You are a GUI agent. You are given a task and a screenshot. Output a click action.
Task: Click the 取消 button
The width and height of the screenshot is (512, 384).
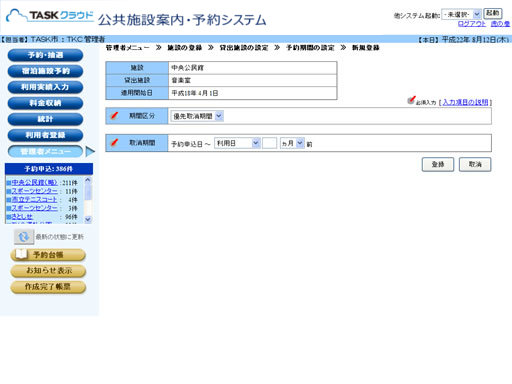tap(475, 164)
